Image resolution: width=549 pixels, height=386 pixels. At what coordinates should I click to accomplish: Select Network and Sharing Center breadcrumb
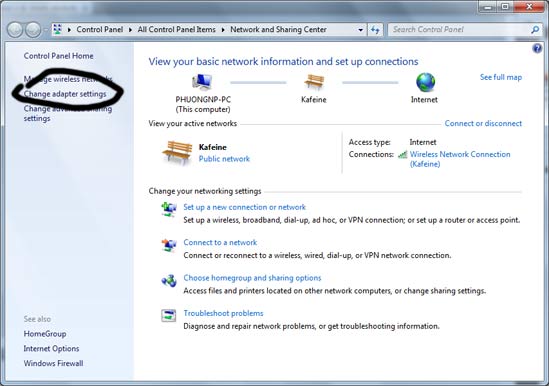[x=278, y=29]
